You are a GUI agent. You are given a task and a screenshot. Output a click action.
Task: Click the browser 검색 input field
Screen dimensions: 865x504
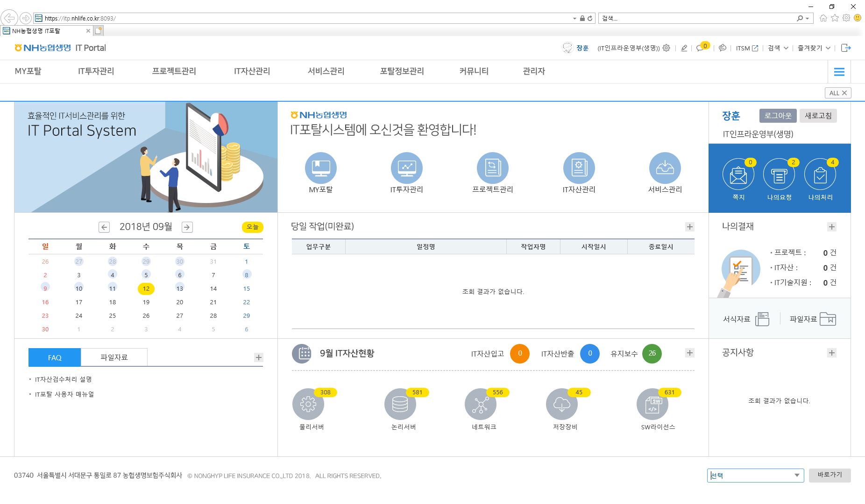(x=698, y=18)
